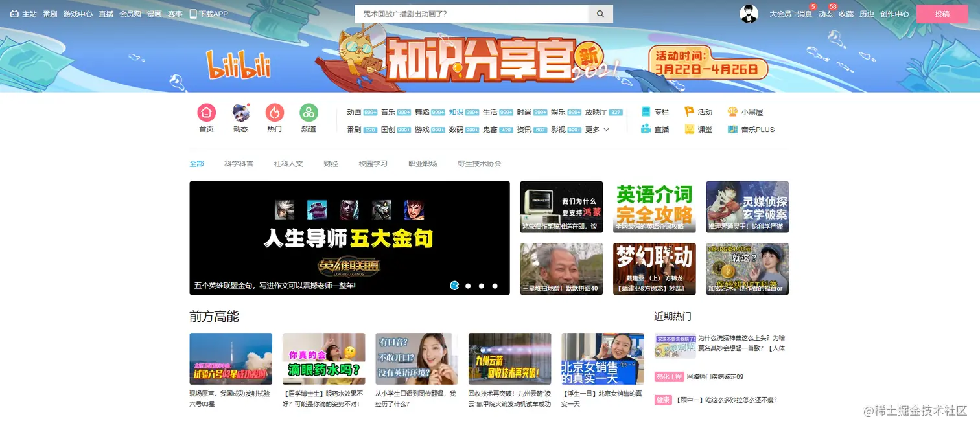
Task: Switch to the 财经 tab
Action: 331,164
